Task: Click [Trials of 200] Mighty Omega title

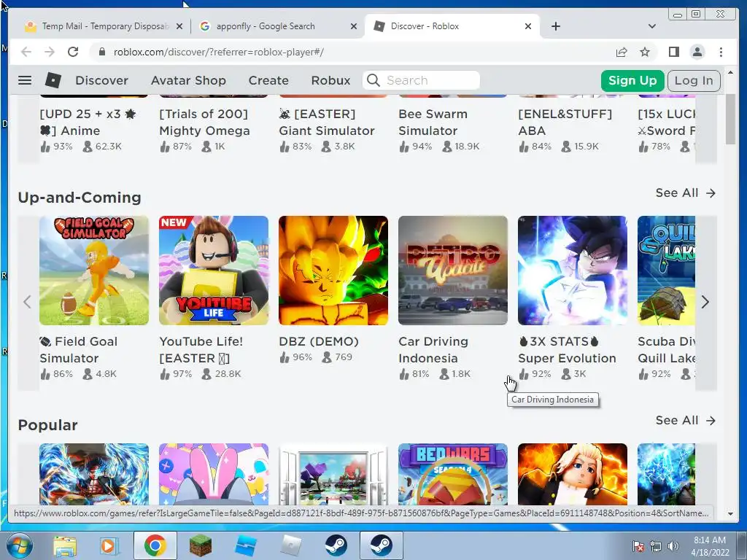Action: click(x=204, y=122)
